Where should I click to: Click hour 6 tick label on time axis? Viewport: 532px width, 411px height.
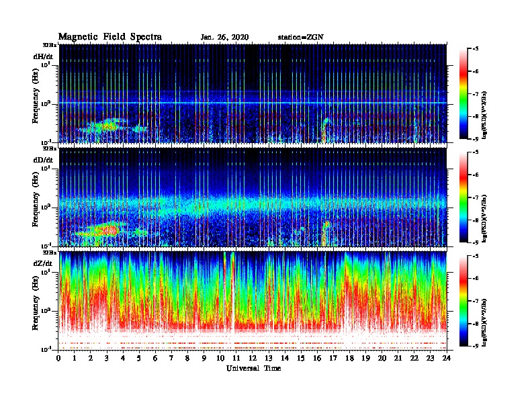(x=155, y=359)
